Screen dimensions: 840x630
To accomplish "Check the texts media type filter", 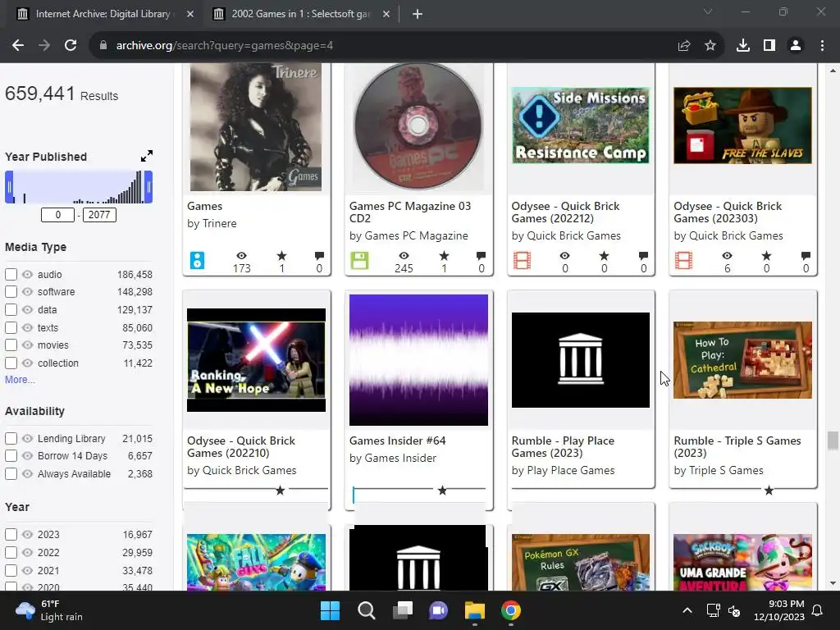I will click(11, 327).
